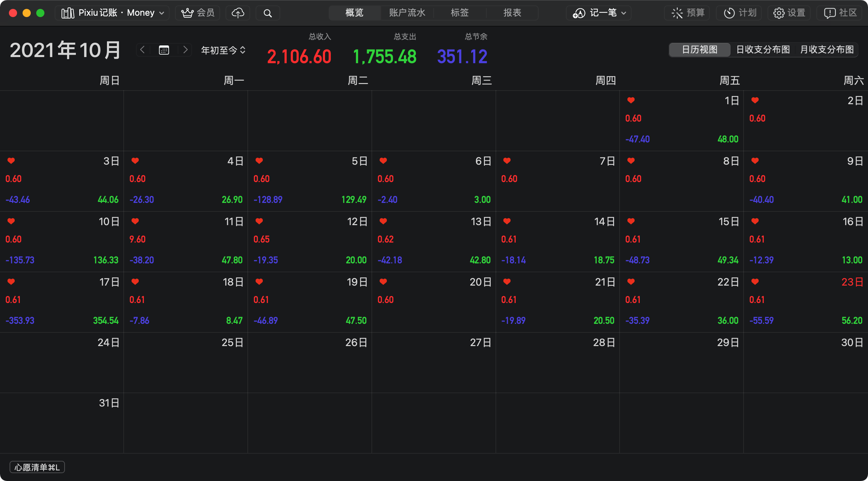Screen dimensions: 868x481
Task: Click the 2021年10月 month title
Action: pos(65,50)
